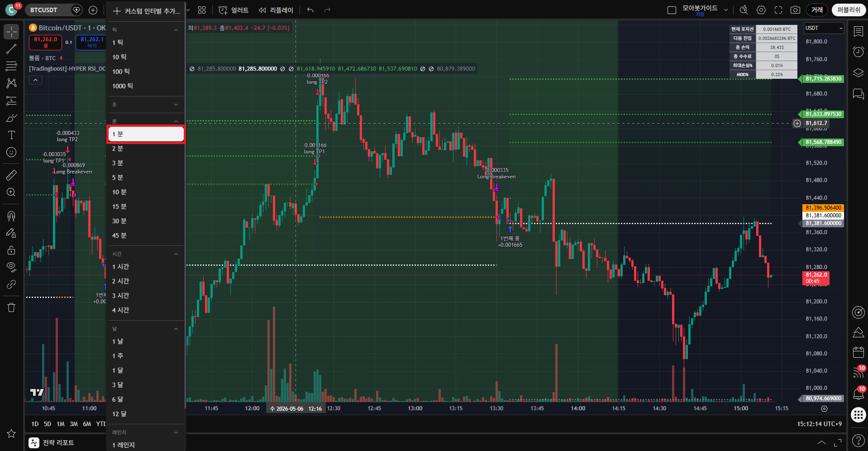868x451 pixels.
Task: Toggle hide all drawings eye icon
Action: tap(11, 267)
